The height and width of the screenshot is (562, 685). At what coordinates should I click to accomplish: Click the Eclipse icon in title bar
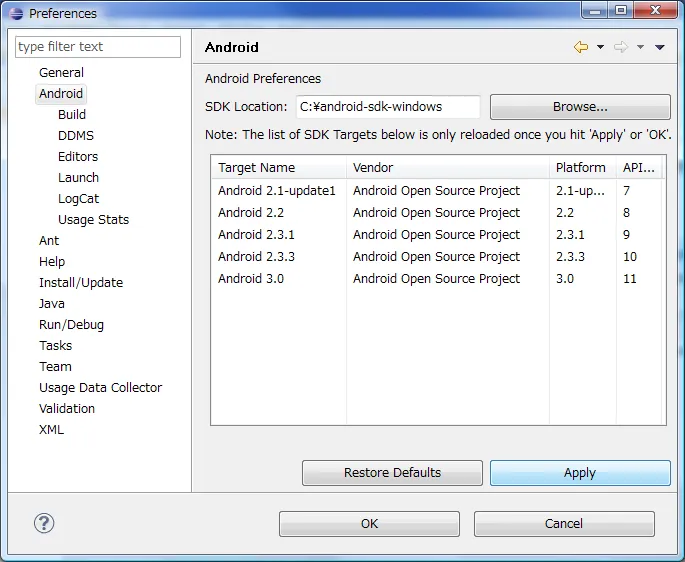(x=16, y=14)
